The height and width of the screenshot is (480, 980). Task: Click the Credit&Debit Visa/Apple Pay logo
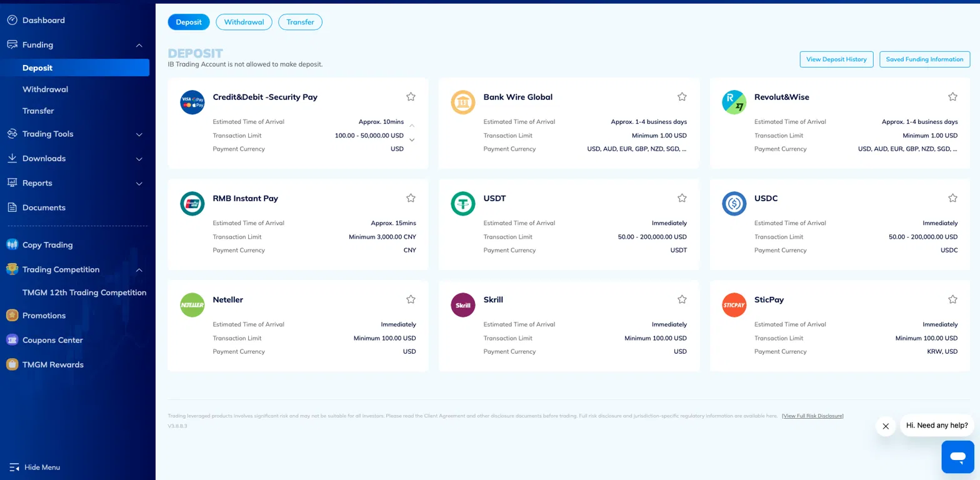point(192,102)
